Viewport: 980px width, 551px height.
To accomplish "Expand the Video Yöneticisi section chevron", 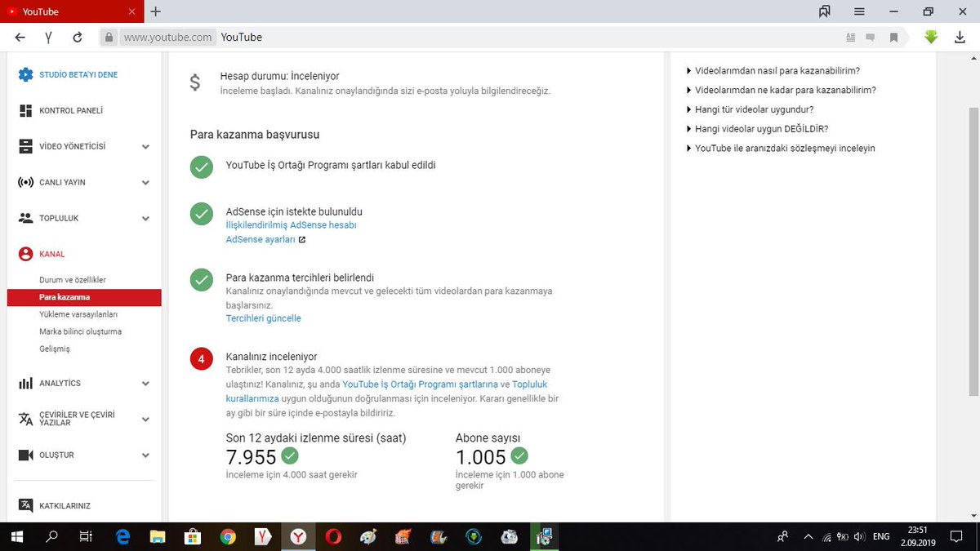I will point(145,147).
